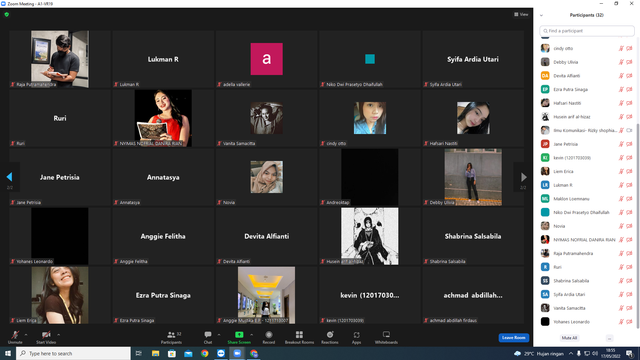This screenshot has height=360, width=640.
Task: Select Husein arif al-hizaz's manga avatar tile
Action: 370,236
